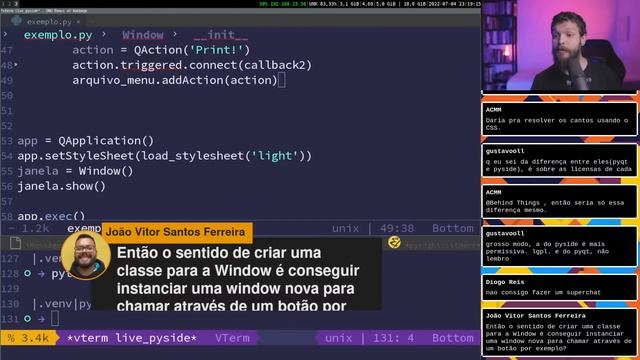Click 'app = QApplication()' on line 53
The width and height of the screenshot is (640, 360).
(85, 141)
